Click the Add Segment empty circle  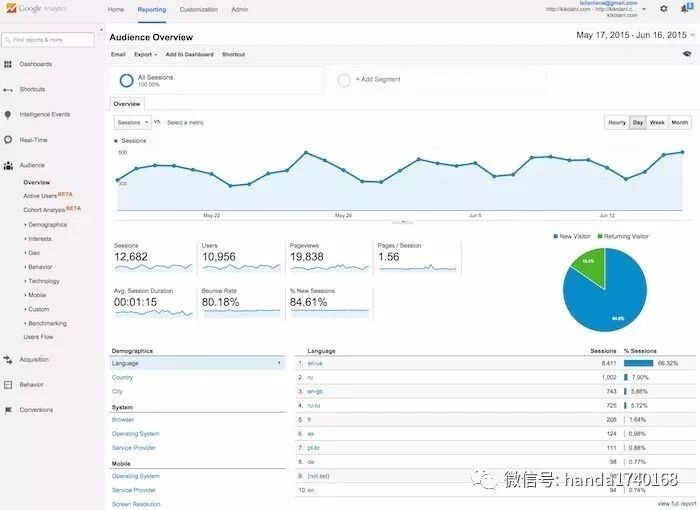pyautogui.click(x=344, y=80)
